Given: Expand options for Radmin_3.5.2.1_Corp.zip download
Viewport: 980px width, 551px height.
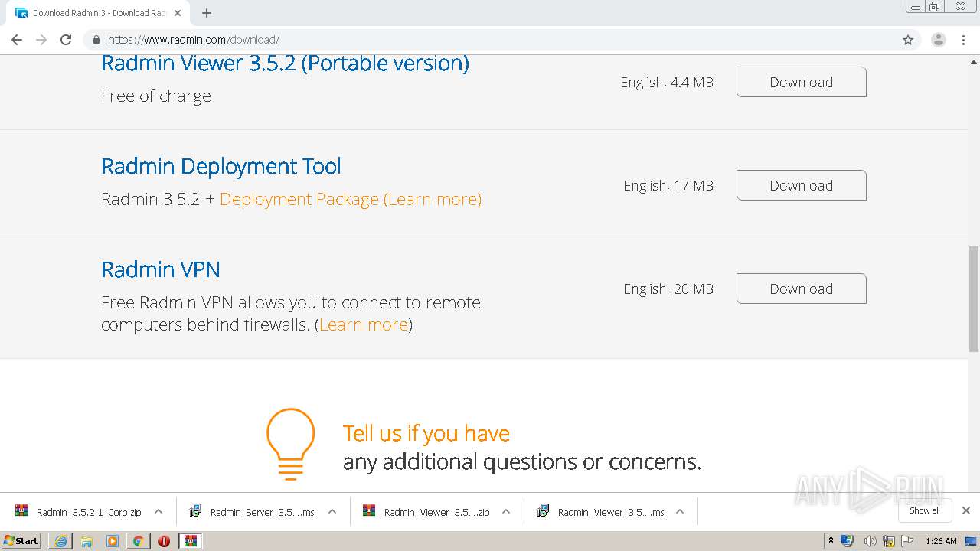Looking at the screenshot, I should tap(158, 512).
